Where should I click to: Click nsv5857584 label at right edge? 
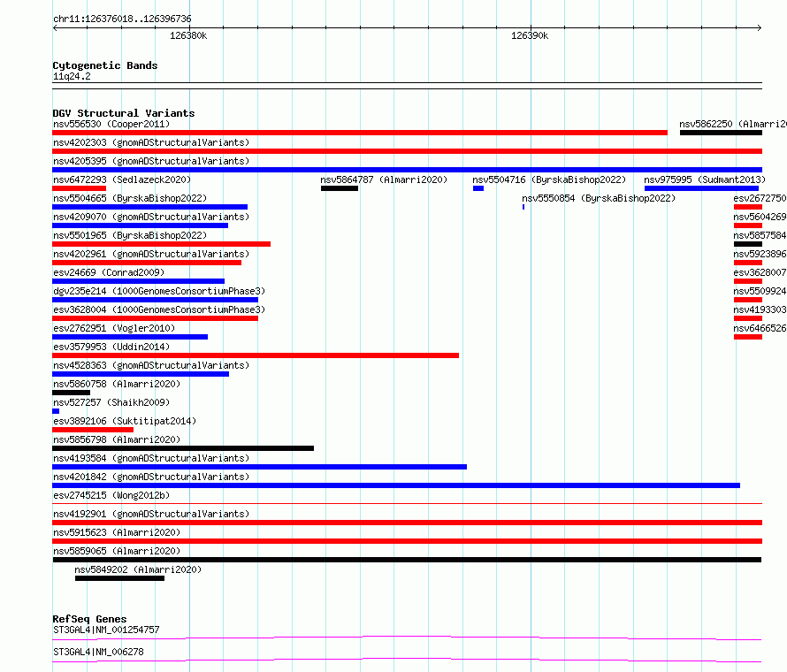(x=760, y=235)
